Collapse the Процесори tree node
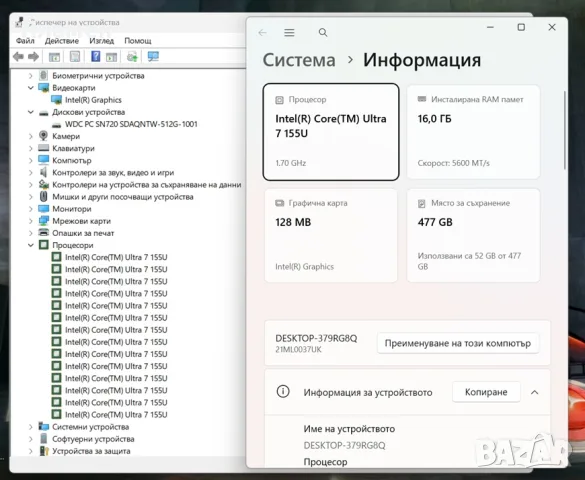This screenshot has height=480, width=585. click(31, 245)
